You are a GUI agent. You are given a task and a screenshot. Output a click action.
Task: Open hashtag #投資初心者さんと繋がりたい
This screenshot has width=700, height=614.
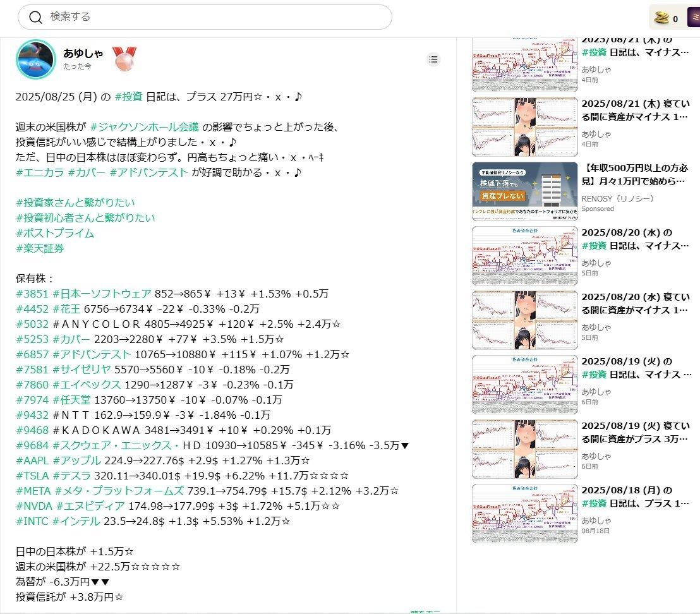point(86,218)
